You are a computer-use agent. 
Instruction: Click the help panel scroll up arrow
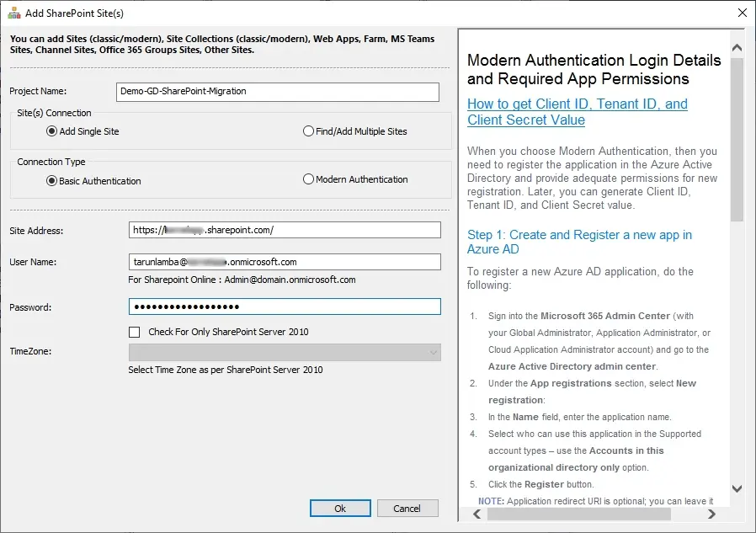(737, 47)
